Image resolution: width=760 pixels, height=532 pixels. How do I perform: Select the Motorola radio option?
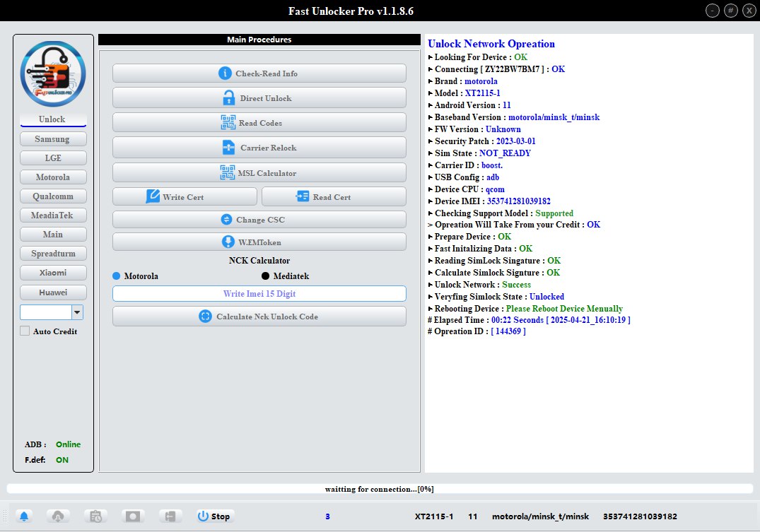(x=117, y=276)
